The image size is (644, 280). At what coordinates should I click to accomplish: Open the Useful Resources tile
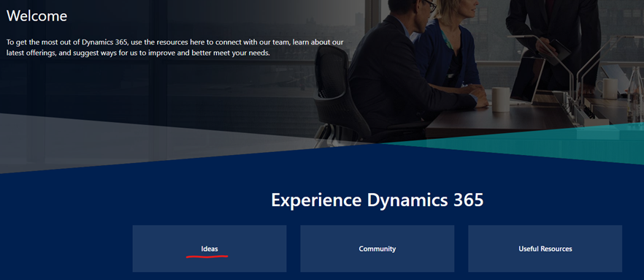(545, 249)
